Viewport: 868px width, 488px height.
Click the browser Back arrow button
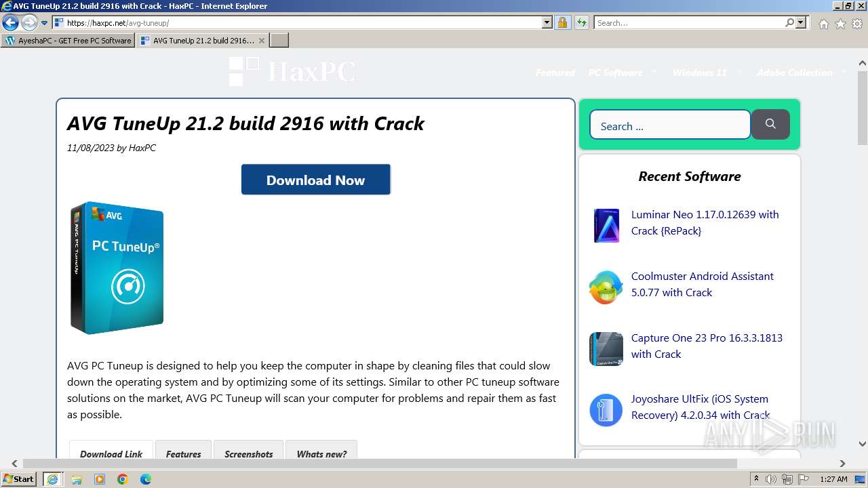point(10,23)
